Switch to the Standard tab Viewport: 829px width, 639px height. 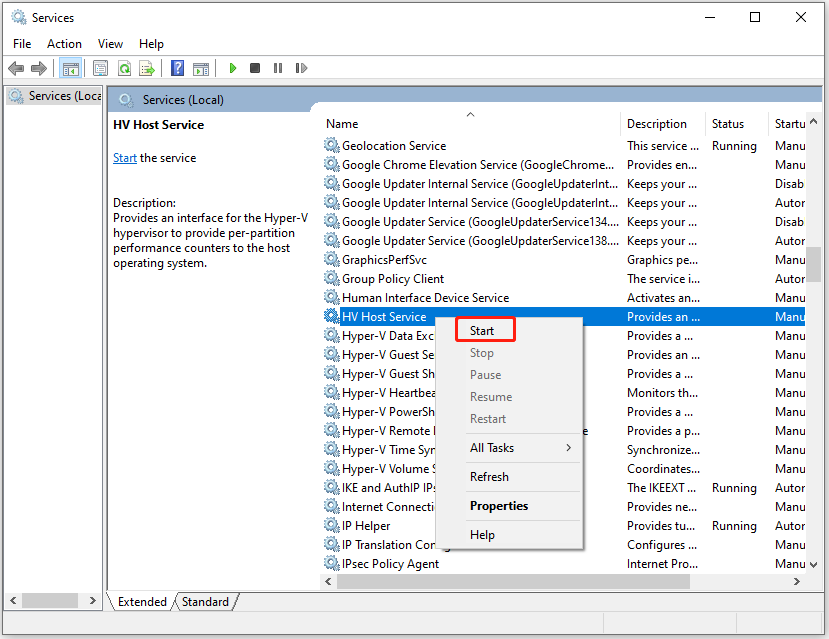205,602
